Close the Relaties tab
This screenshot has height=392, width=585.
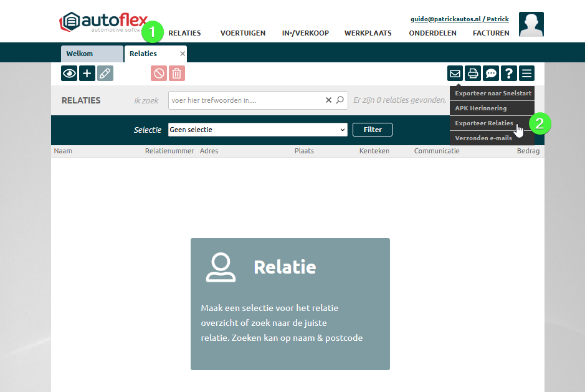coord(183,54)
